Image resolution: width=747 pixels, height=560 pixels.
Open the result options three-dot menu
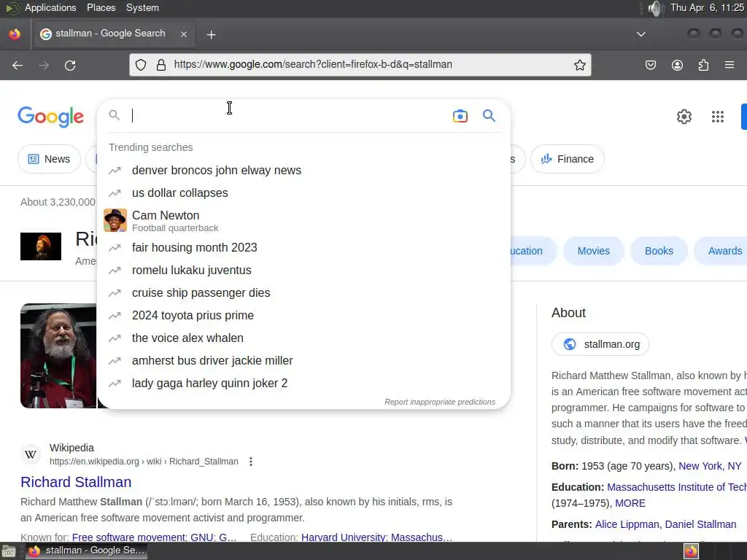tap(251, 462)
